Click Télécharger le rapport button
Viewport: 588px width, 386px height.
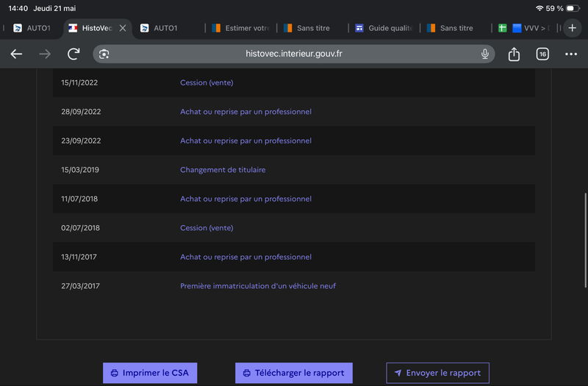click(293, 373)
